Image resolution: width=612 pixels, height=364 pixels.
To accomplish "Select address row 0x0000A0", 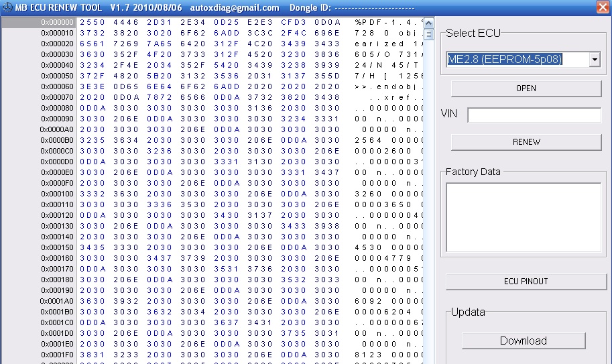I will 57,129.
